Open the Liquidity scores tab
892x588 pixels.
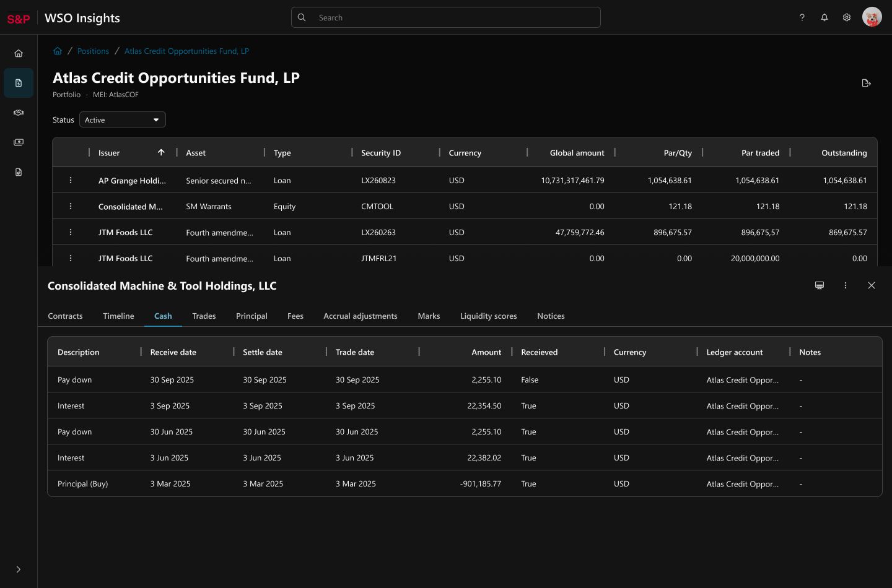pyautogui.click(x=489, y=316)
